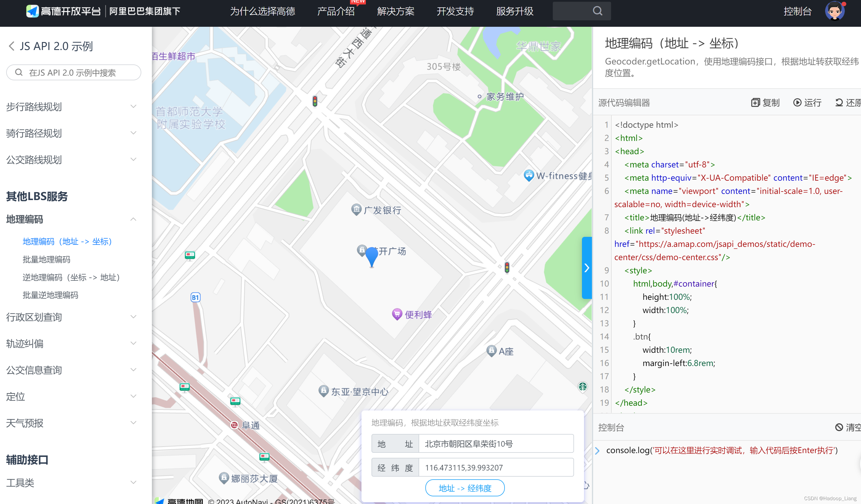The width and height of the screenshot is (861, 504).
Task: Click the magnifier icon in the top search bar
Action: [598, 11]
